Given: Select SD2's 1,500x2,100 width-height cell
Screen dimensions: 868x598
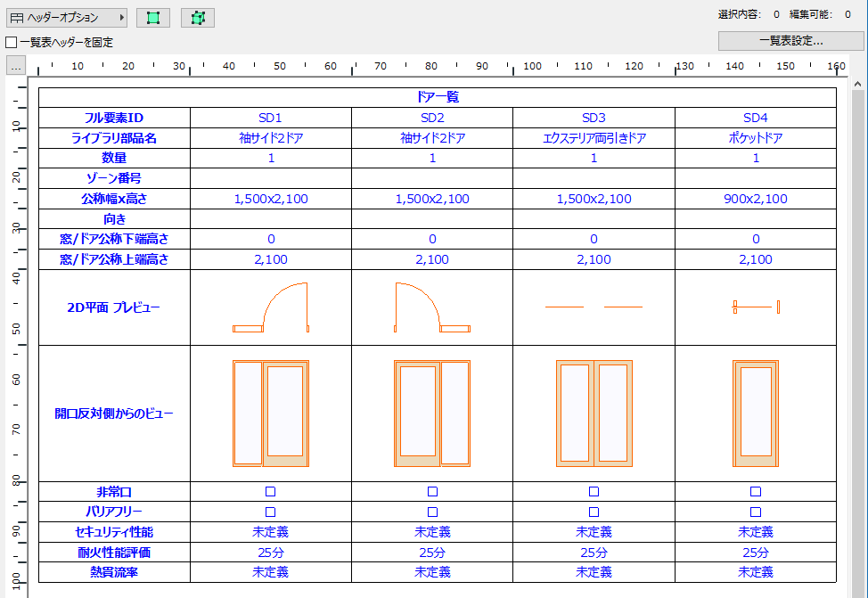Looking at the screenshot, I should click(x=432, y=198).
